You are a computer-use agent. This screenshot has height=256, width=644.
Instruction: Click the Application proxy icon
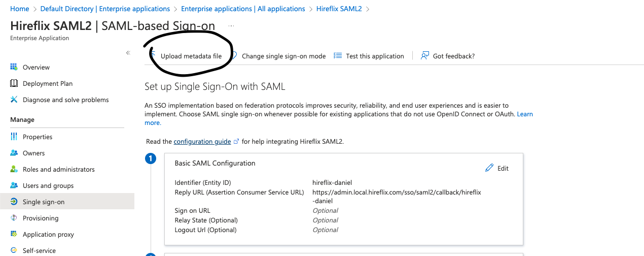coord(14,234)
